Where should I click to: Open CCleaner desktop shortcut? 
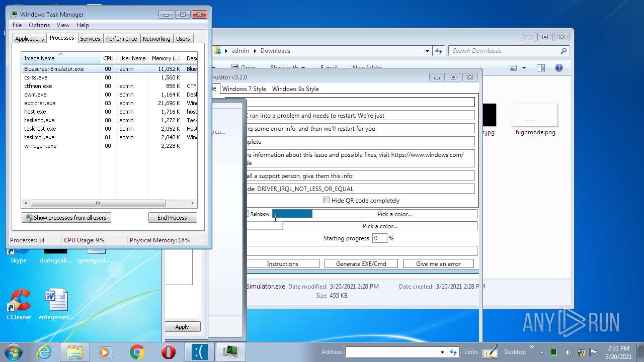click(19, 304)
